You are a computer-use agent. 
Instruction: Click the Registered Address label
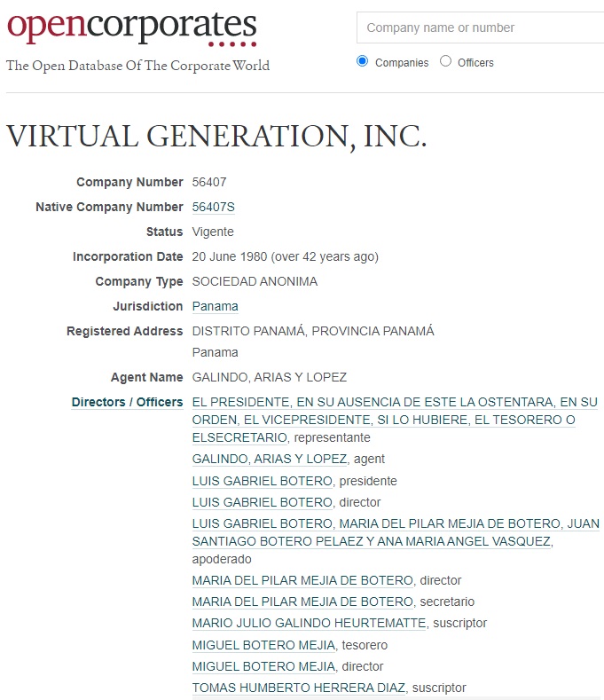[x=124, y=331]
